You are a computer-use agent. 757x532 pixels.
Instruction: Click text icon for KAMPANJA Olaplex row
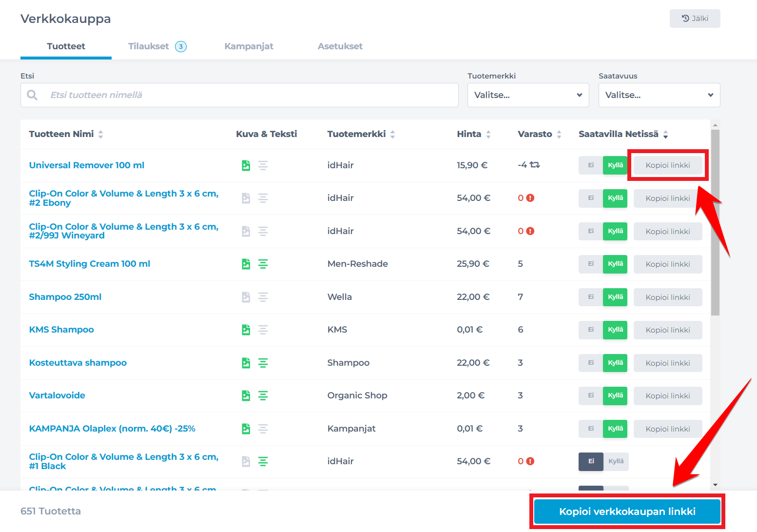point(263,429)
